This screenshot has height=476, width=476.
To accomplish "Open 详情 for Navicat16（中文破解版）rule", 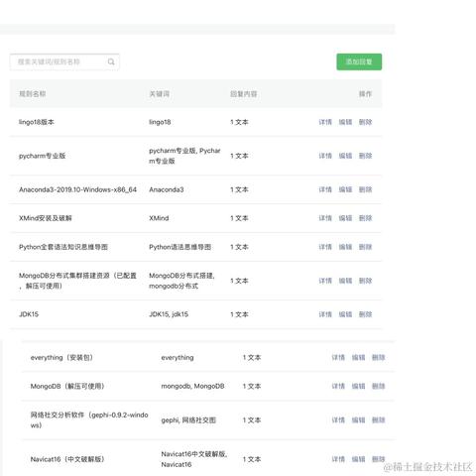I will point(338,459).
